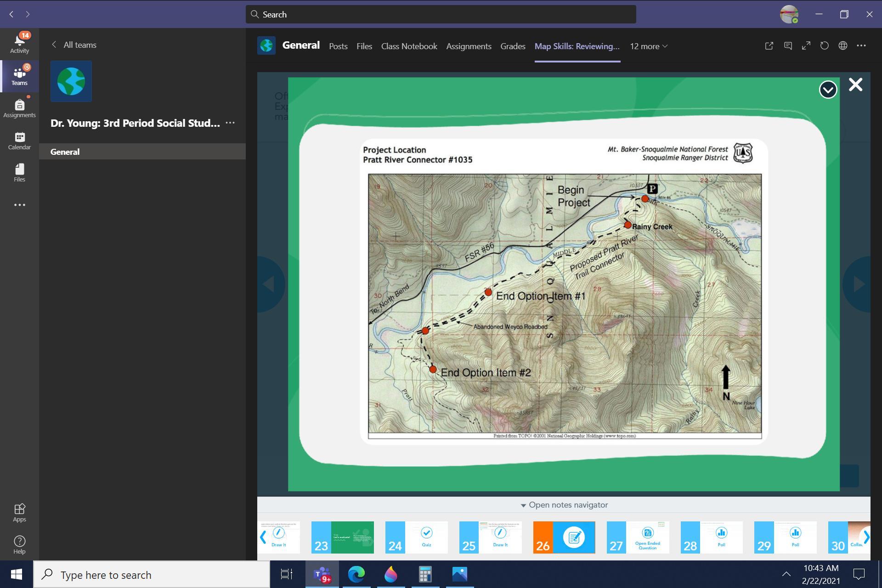Expand the lesson to fullscreen

pyautogui.click(x=806, y=46)
